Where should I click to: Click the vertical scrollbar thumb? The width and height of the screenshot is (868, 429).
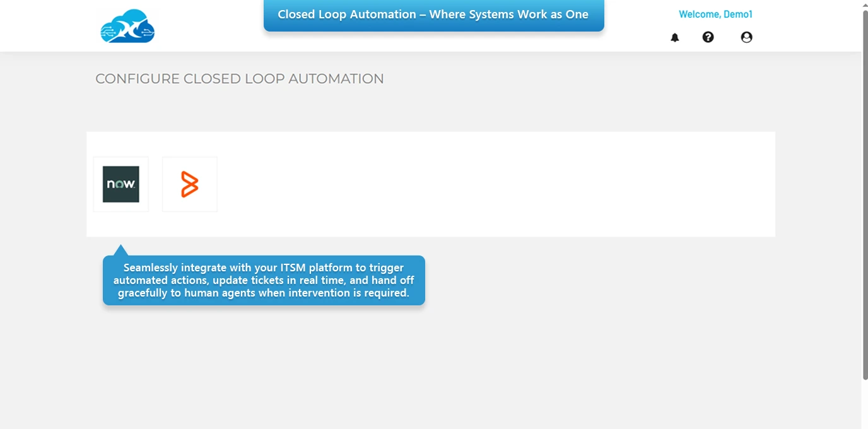pos(864,189)
